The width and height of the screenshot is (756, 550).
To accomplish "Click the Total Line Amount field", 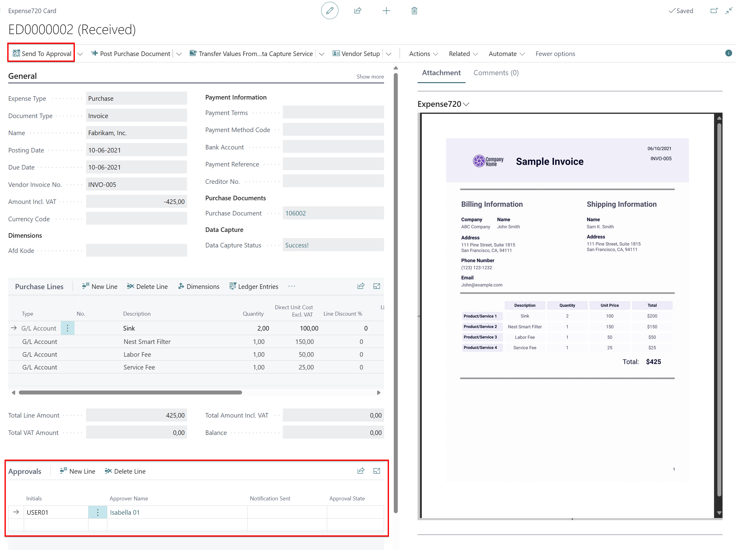I will (136, 415).
